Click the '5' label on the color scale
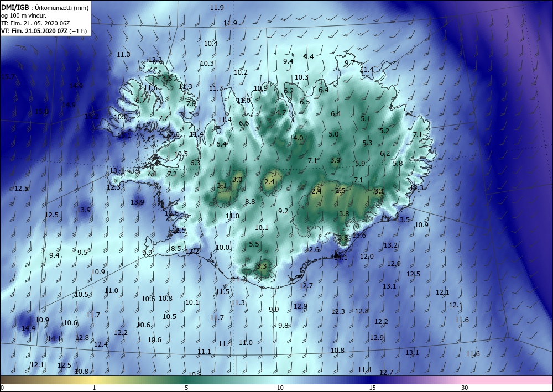Image resolution: width=553 pixels, height=392 pixels. coord(186,388)
